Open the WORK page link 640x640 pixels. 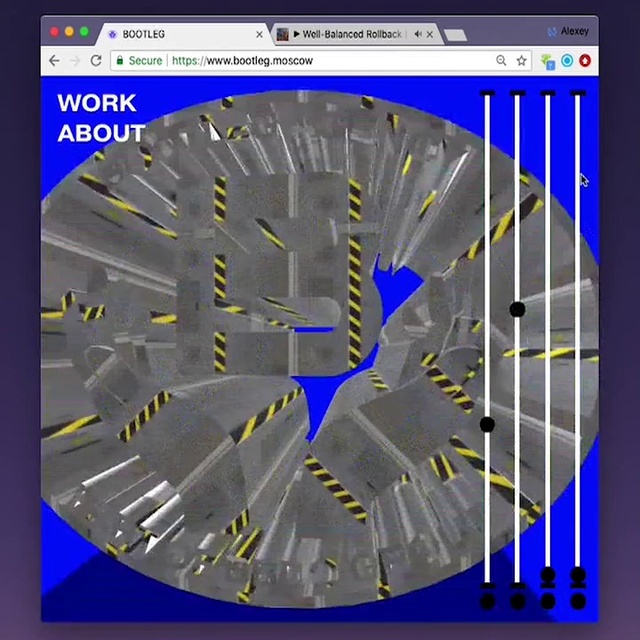coord(96,103)
